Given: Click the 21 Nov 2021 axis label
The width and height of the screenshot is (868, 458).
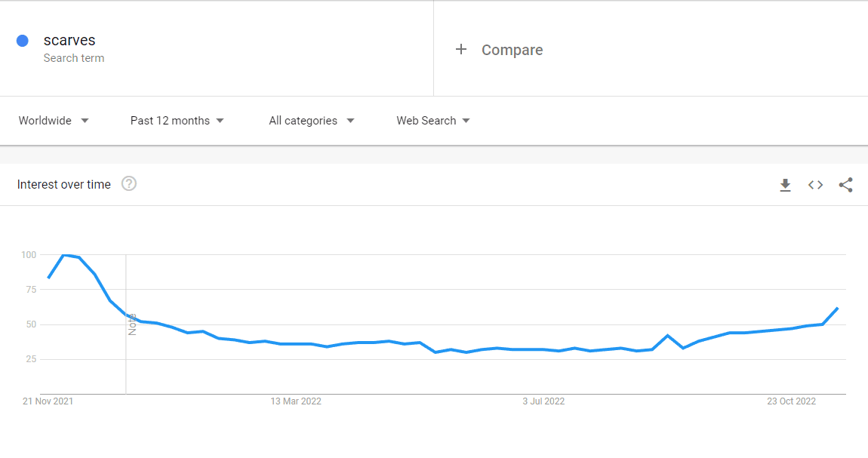Looking at the screenshot, I should click(x=48, y=401).
